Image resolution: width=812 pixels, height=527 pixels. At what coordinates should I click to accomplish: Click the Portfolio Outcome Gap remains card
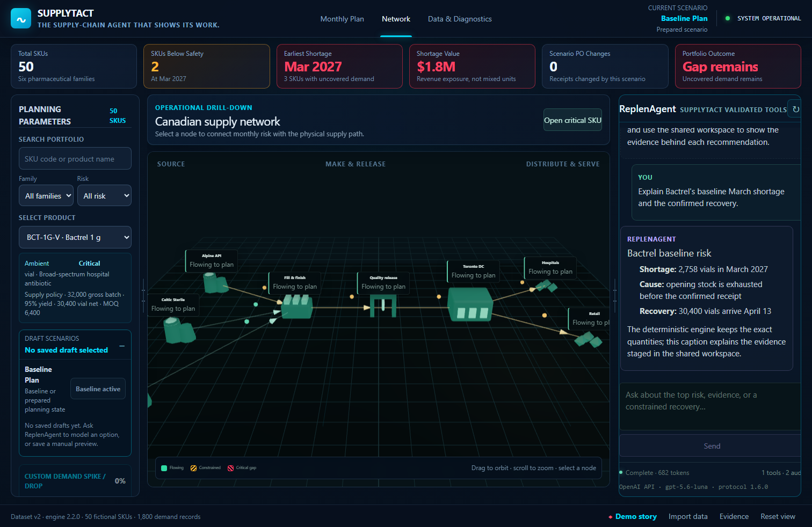[x=738, y=66]
